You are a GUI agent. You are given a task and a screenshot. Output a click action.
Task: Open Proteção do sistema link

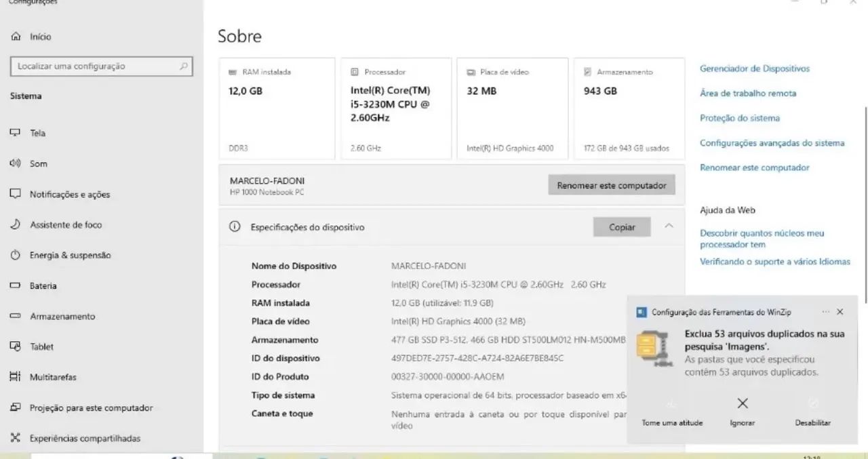(x=740, y=118)
